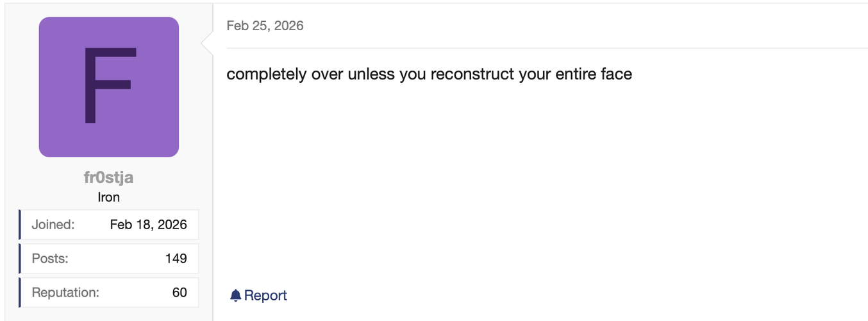Click the word "unless" in the post
Screen dimensions: 868x321
click(x=371, y=74)
